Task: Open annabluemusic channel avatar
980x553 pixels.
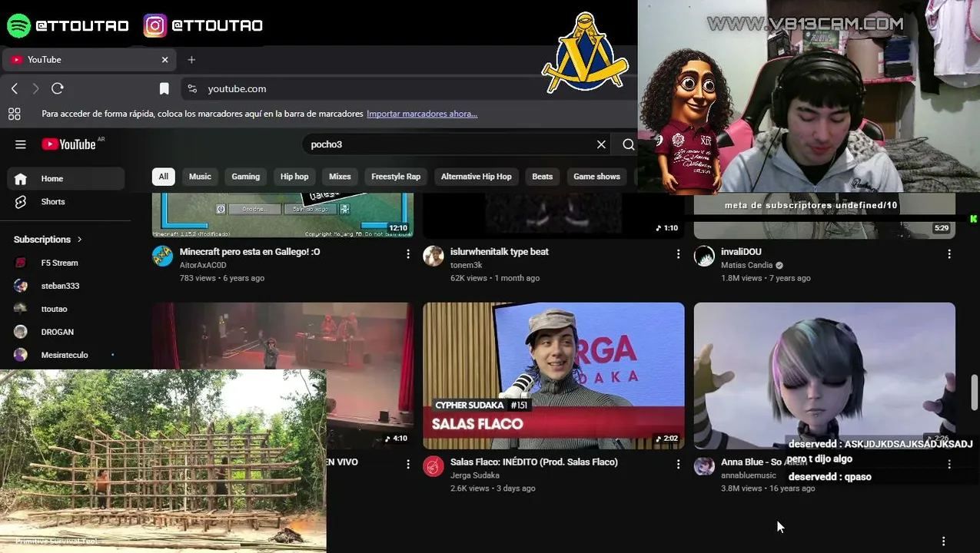Action: (x=704, y=466)
